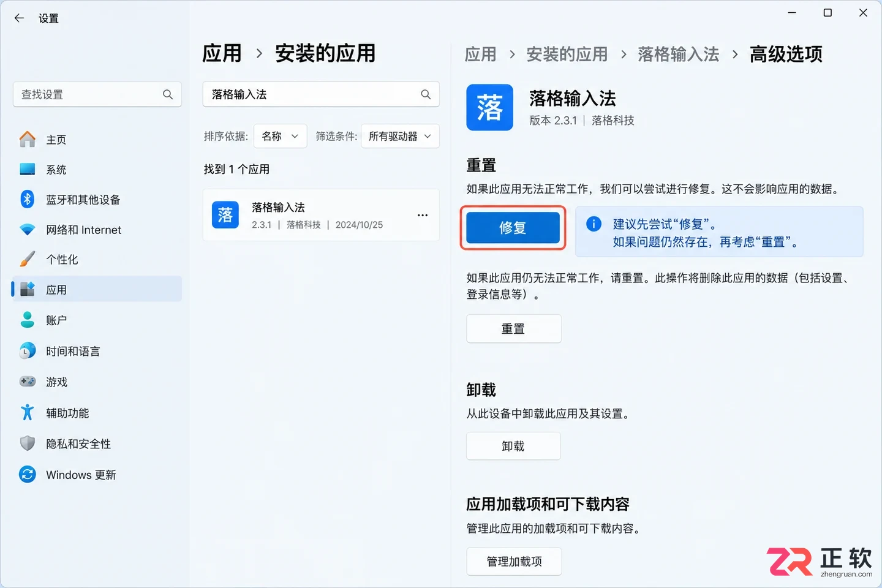Viewport: 882px width, 588px height.
Task: Go to 时间和语言 settings
Action: point(97,351)
